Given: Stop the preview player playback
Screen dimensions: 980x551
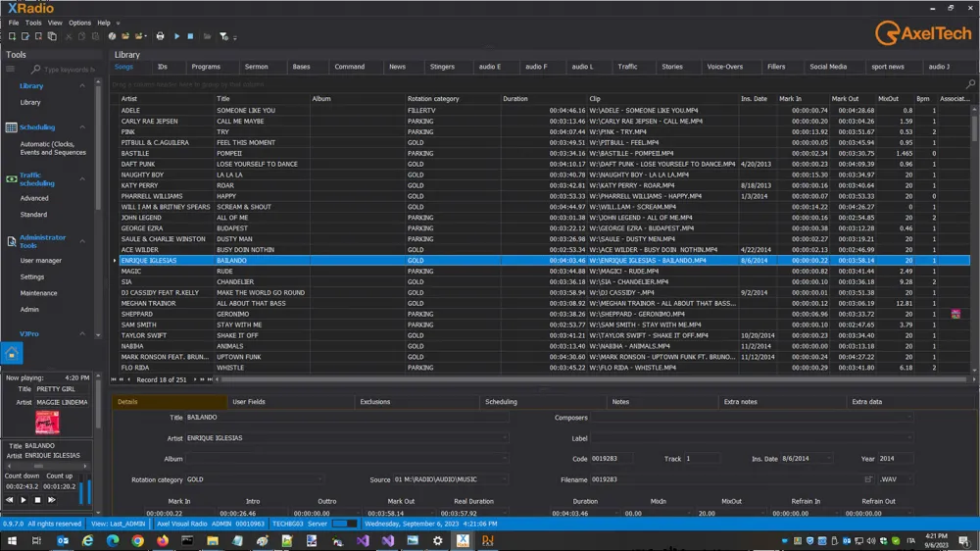Looking at the screenshot, I should 38,500.
